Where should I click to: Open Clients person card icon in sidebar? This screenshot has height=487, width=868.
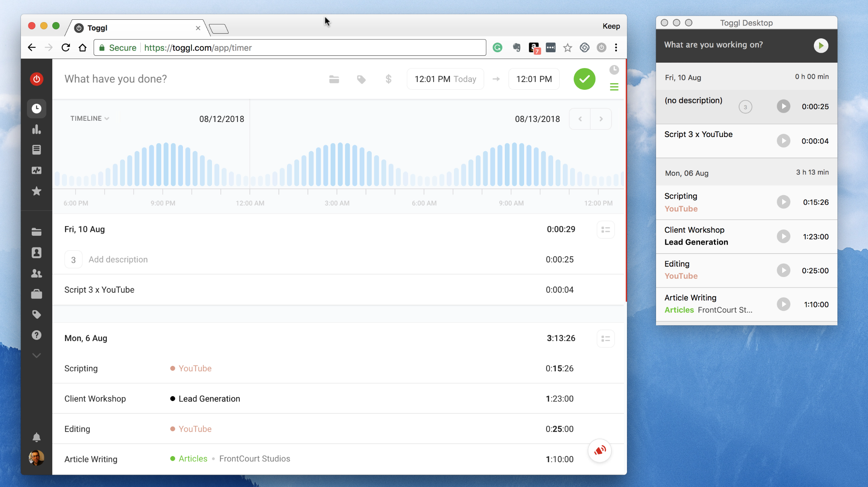click(x=37, y=253)
